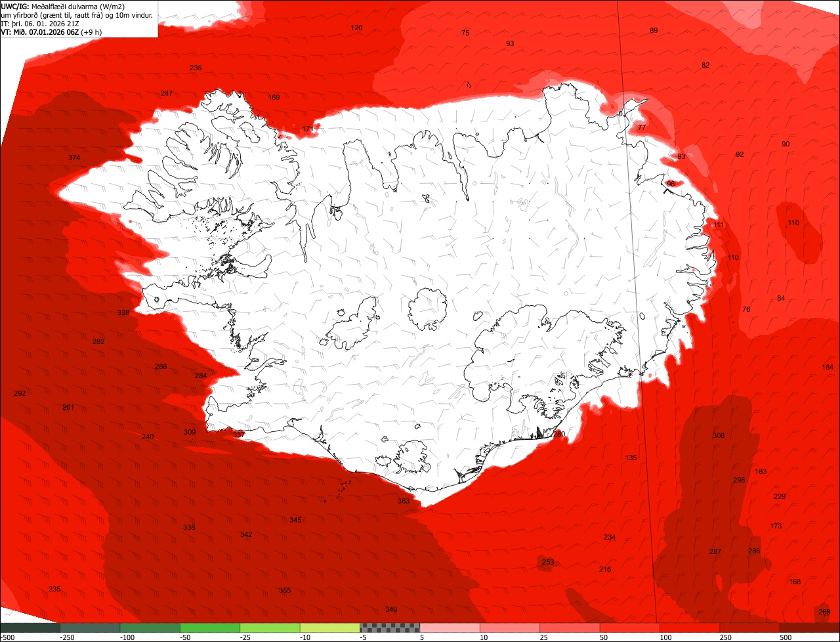Pick the light red 25 to 50 swatch
Image resolution: width=840 pixels, height=642 pixels.
(570, 628)
